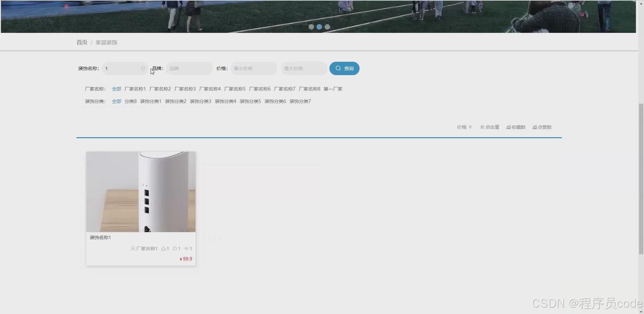
Task: Click the page vertical scrollbar thumb
Action: pyautogui.click(x=641, y=179)
